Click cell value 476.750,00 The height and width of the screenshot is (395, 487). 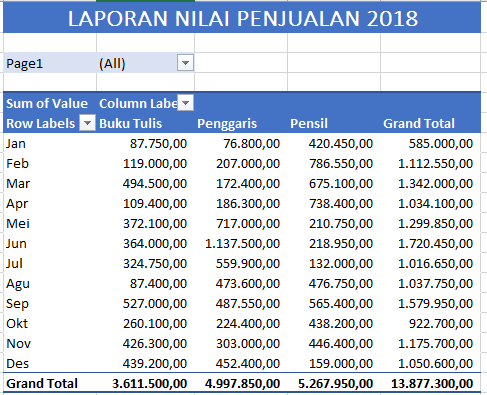(x=341, y=284)
